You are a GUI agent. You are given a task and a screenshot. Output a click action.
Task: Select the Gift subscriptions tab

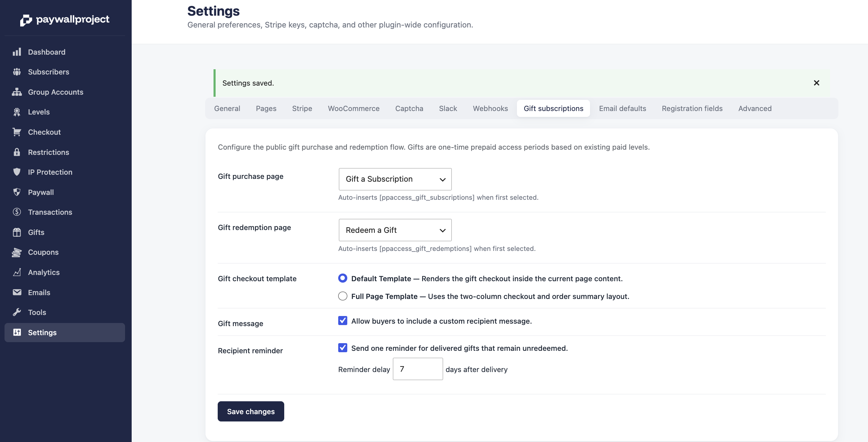click(x=553, y=108)
